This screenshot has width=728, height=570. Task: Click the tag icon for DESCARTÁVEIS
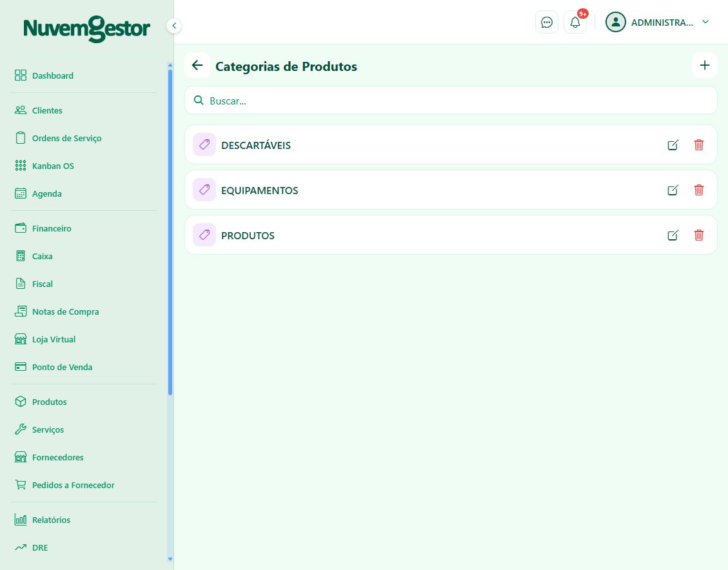[204, 145]
